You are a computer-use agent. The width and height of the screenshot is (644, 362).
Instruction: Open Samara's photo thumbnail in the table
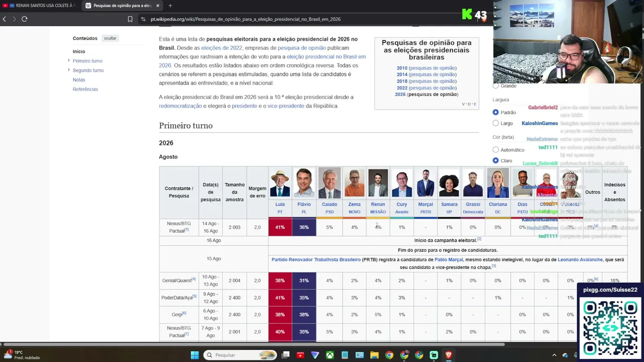(449, 183)
